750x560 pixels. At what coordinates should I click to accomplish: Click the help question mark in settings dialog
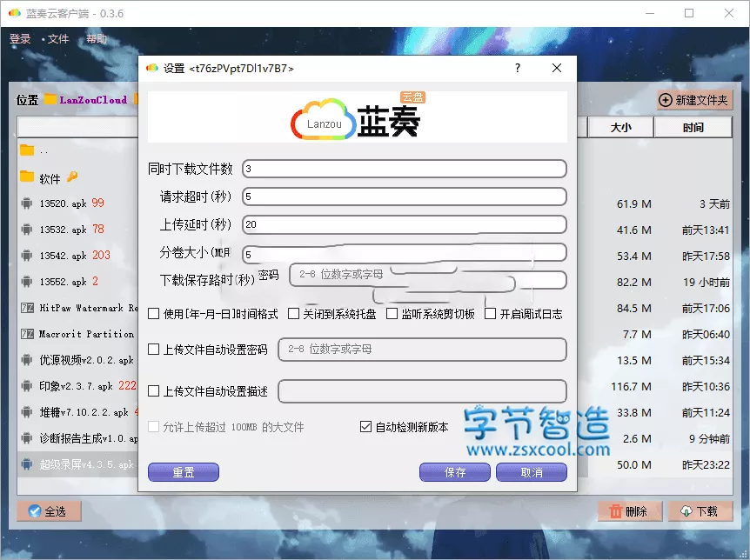[x=518, y=68]
